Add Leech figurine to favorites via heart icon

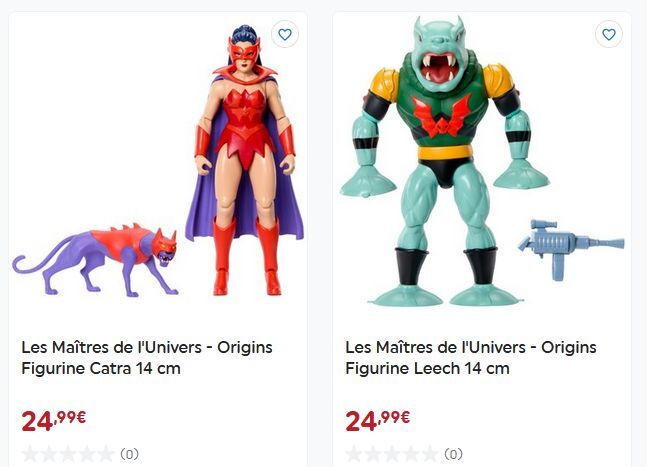click(x=609, y=34)
